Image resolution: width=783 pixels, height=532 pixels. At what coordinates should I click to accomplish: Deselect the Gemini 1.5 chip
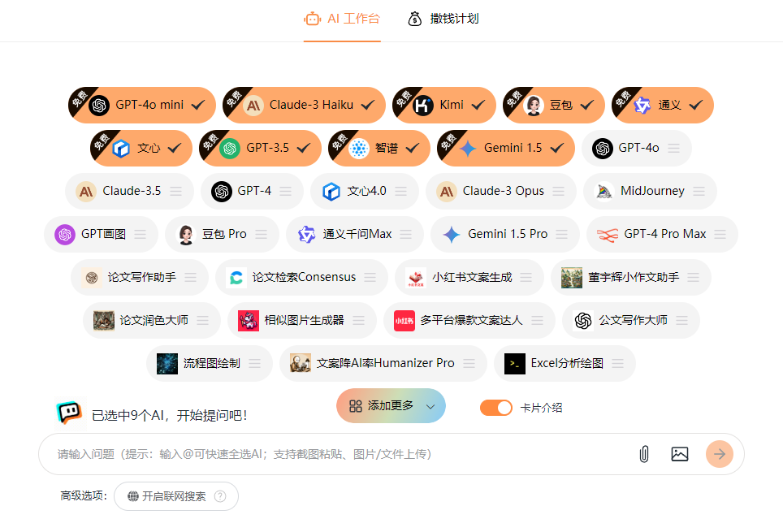pos(506,149)
